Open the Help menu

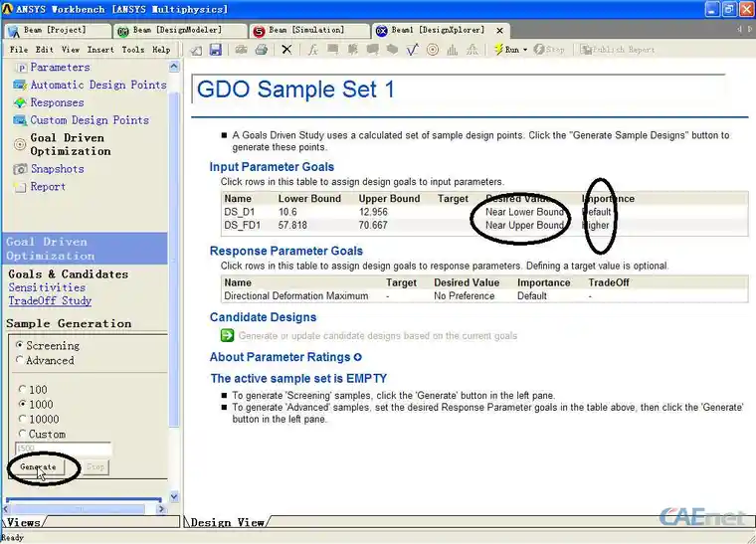[161, 49]
